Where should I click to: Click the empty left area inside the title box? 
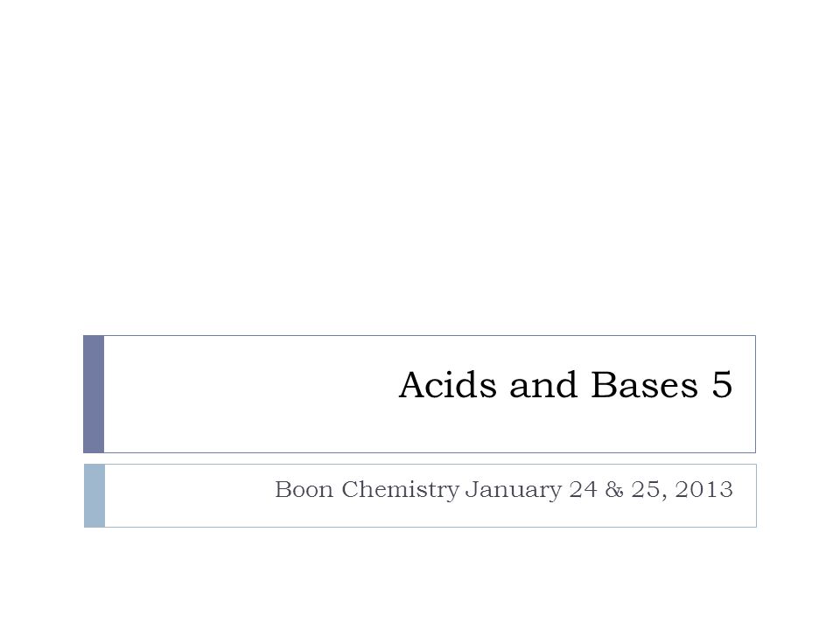click(241, 395)
